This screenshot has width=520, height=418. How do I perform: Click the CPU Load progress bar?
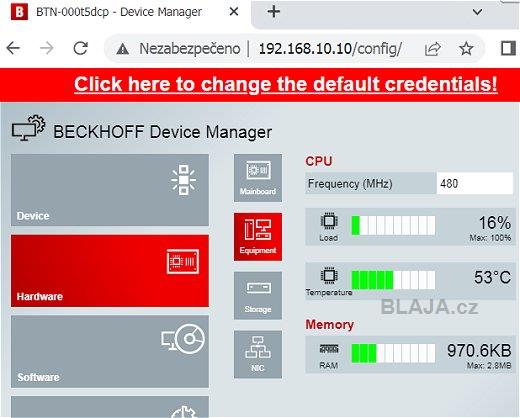(x=393, y=225)
